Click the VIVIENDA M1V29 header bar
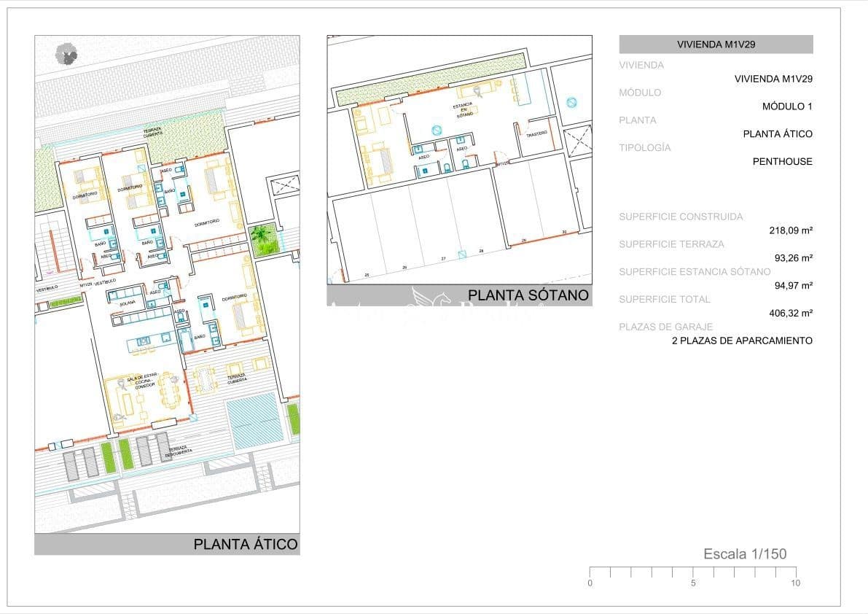Viewport: 868px width, 614px height. (718, 43)
